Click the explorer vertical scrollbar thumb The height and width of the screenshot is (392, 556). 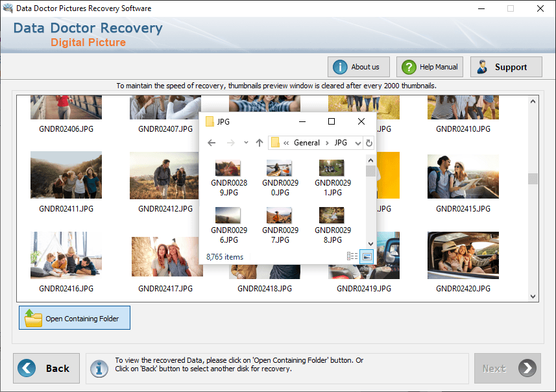point(370,171)
